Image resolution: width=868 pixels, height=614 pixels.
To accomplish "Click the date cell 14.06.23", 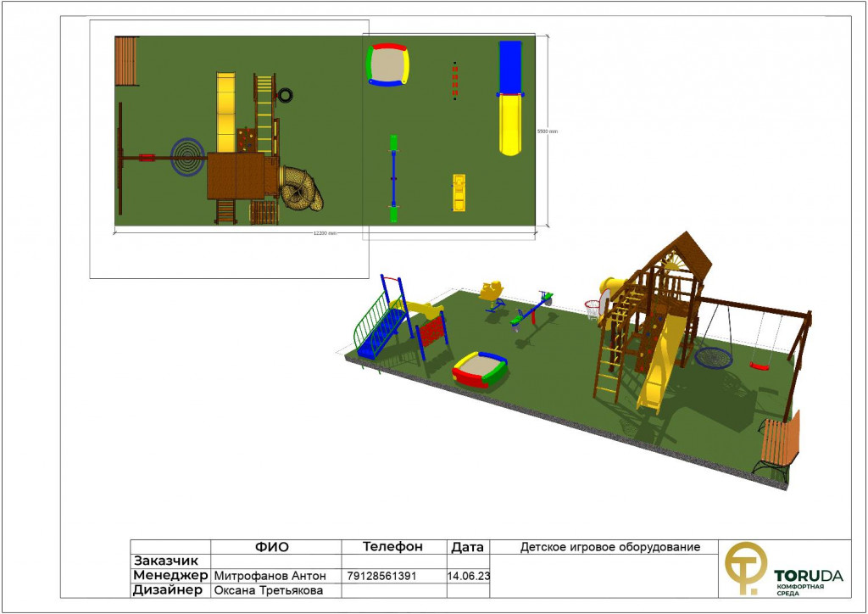I will (468, 576).
